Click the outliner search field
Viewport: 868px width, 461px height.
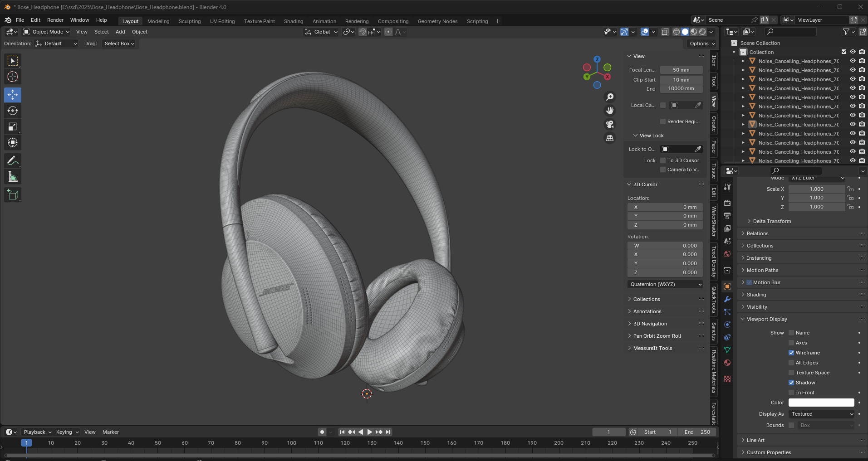click(790, 32)
